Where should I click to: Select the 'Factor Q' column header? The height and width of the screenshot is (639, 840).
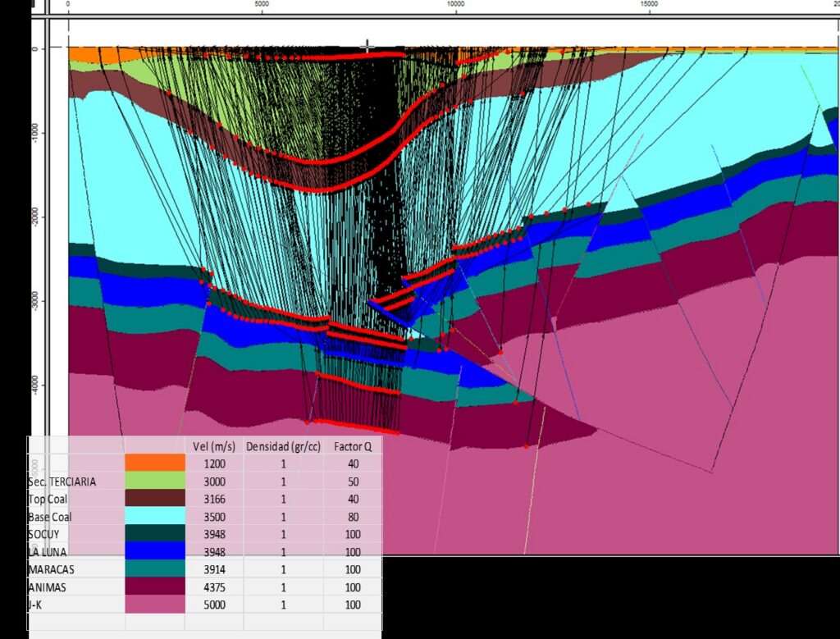click(x=353, y=446)
